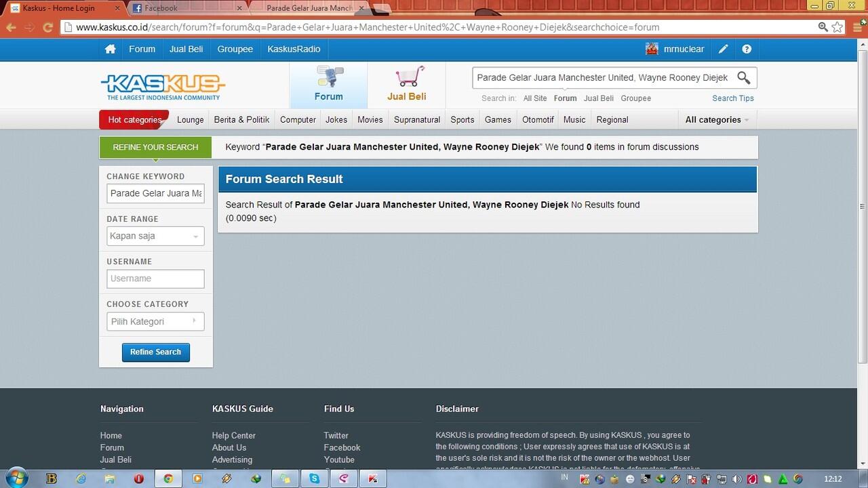Switch to Chrome in the taskbar

coord(168,479)
